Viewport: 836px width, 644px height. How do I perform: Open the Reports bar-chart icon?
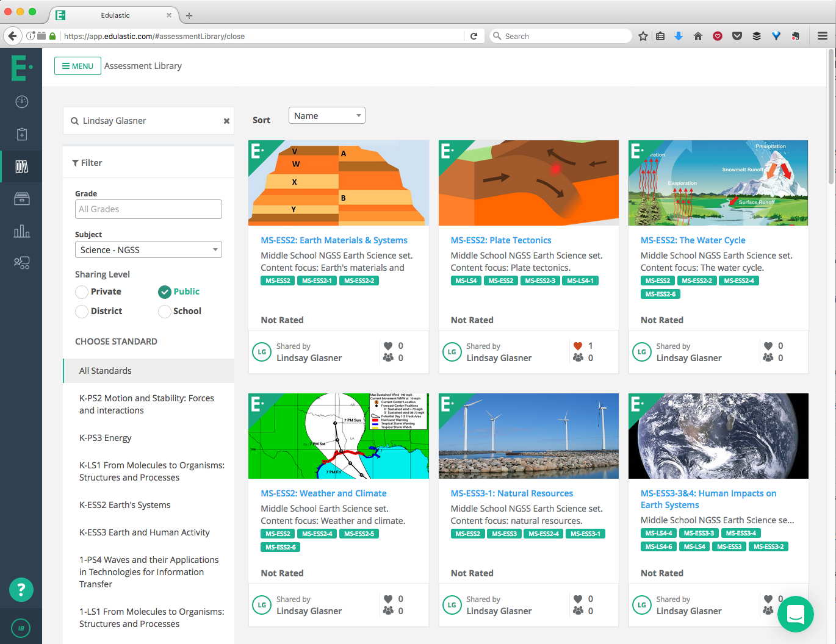[21, 231]
